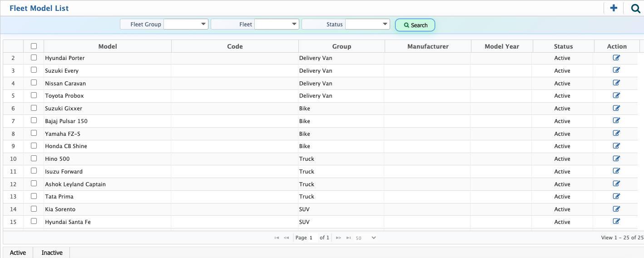Check the Hino 500 row checkbox
Screen dimensions: 644x258
[34, 159]
